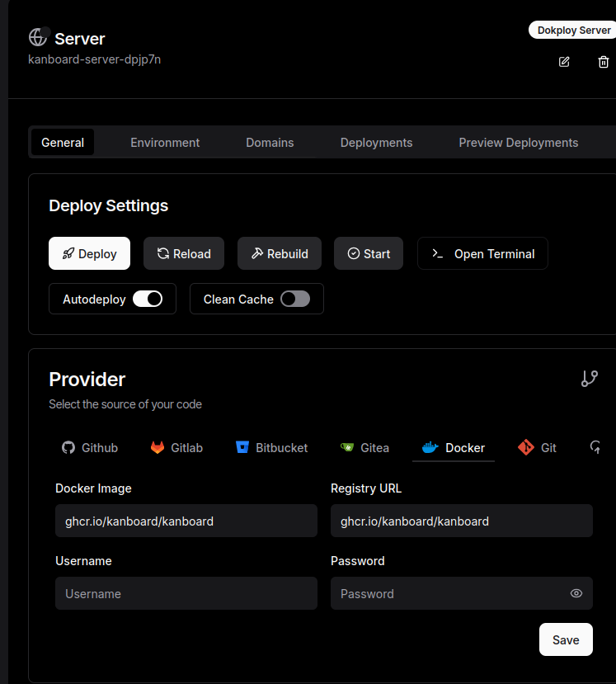Click the Username input field
Image resolution: width=616 pixels, height=684 pixels.
(186, 592)
